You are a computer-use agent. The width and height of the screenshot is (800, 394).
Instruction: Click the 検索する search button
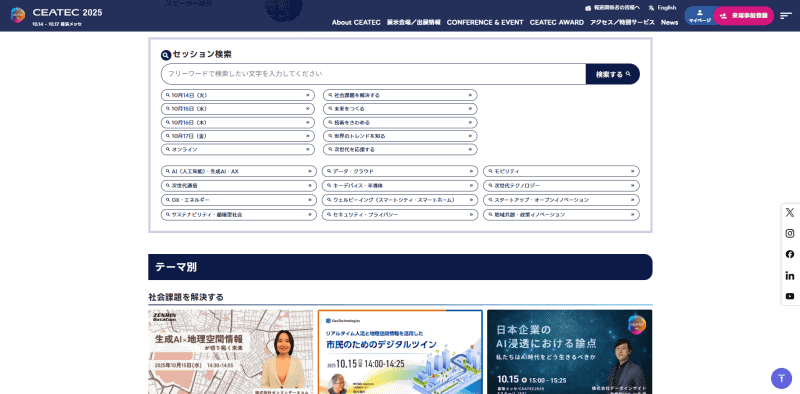pyautogui.click(x=613, y=74)
